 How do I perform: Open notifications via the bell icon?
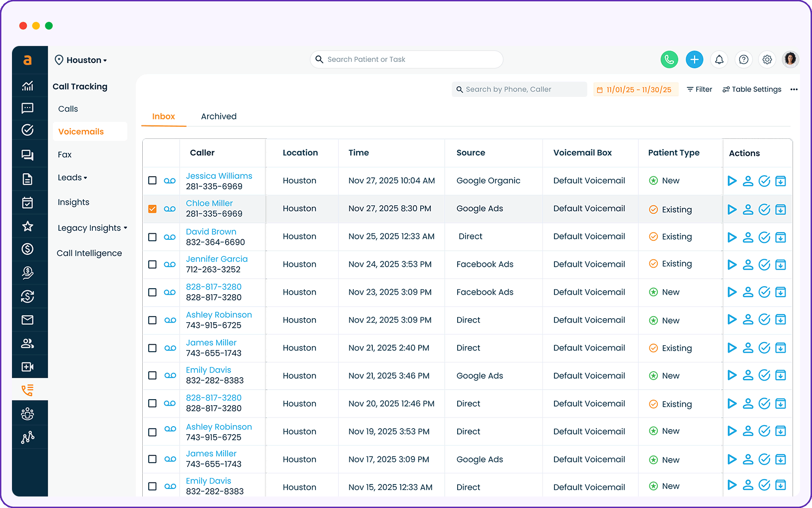[x=719, y=59]
